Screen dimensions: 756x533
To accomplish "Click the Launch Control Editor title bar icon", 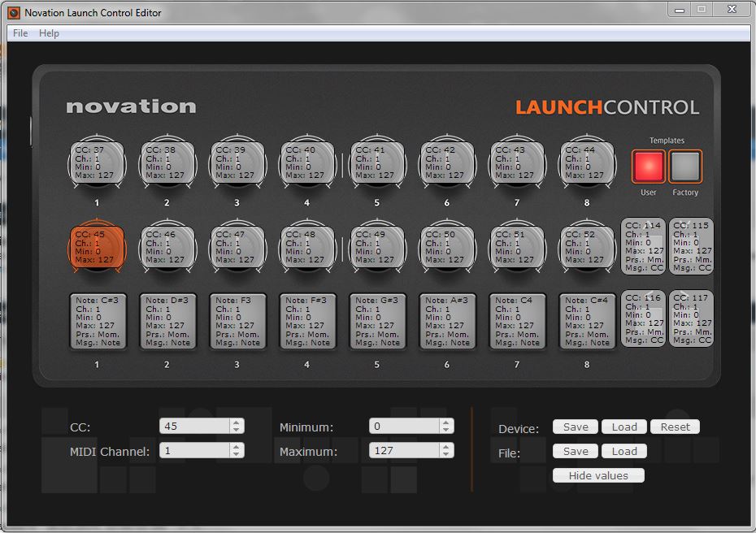I will (x=14, y=13).
